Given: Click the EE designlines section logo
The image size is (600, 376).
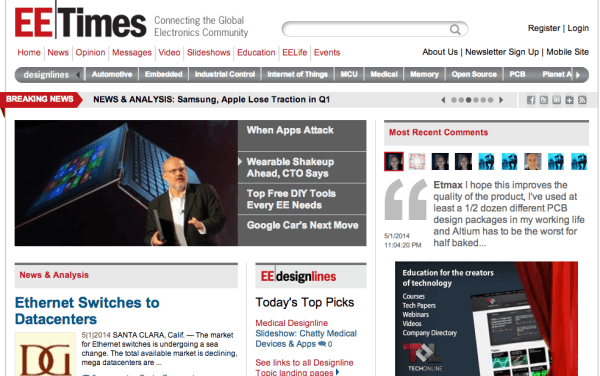Looking at the screenshot, I should pyautogui.click(x=298, y=276).
